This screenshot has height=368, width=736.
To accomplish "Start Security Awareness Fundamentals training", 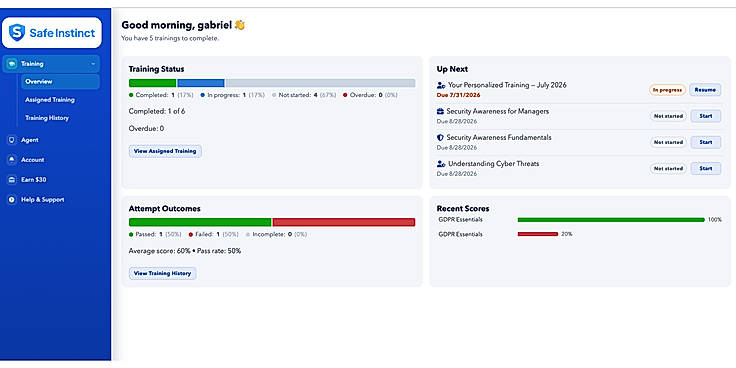I will [x=705, y=142].
